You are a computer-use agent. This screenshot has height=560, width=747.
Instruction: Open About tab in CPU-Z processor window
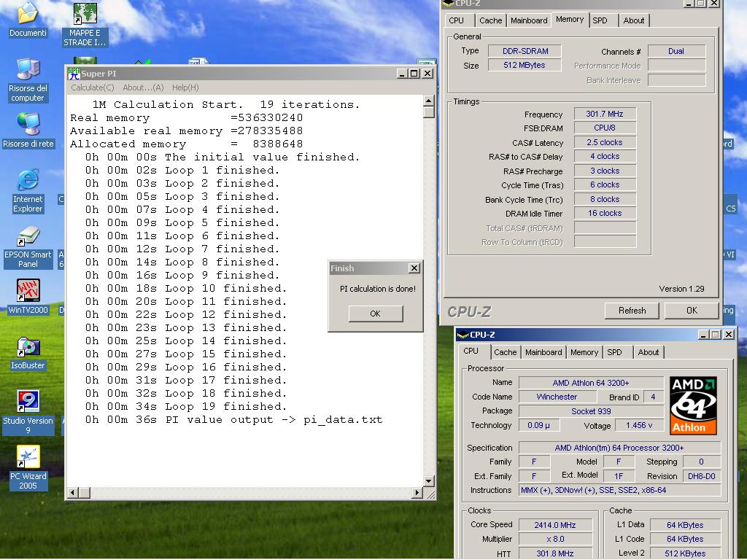coord(649,352)
